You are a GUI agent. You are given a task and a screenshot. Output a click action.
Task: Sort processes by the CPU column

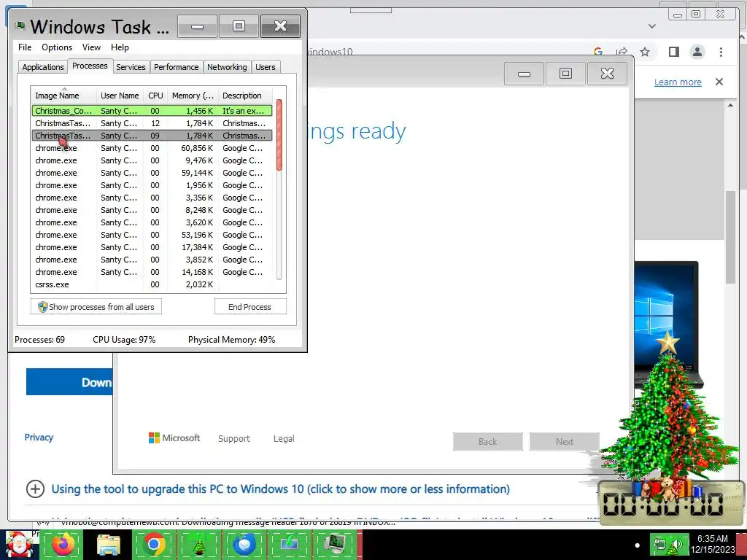pyautogui.click(x=155, y=96)
